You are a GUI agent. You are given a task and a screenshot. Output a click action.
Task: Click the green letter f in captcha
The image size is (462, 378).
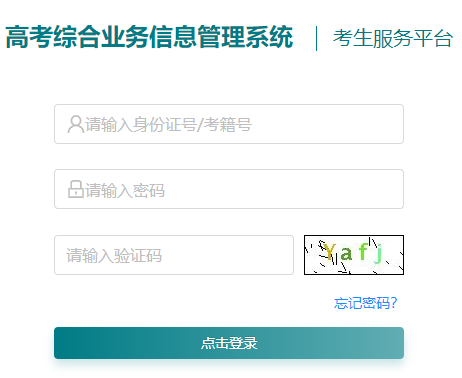point(363,251)
